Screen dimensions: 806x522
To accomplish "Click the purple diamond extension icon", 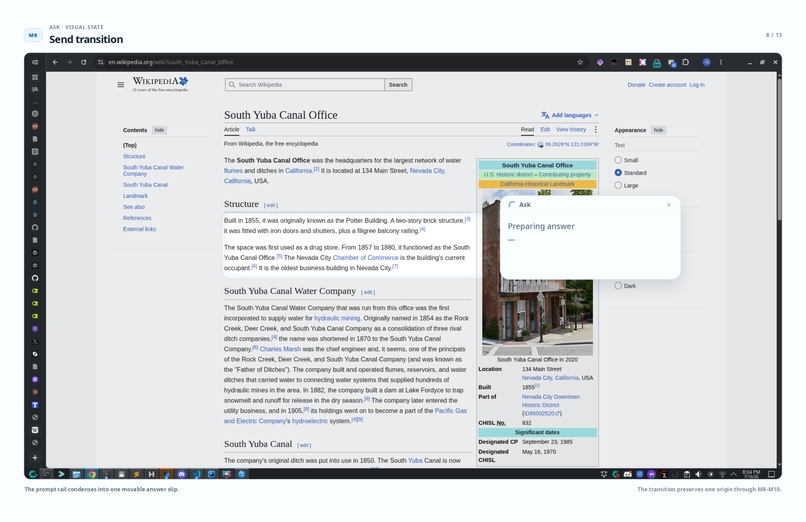I will pos(600,62).
